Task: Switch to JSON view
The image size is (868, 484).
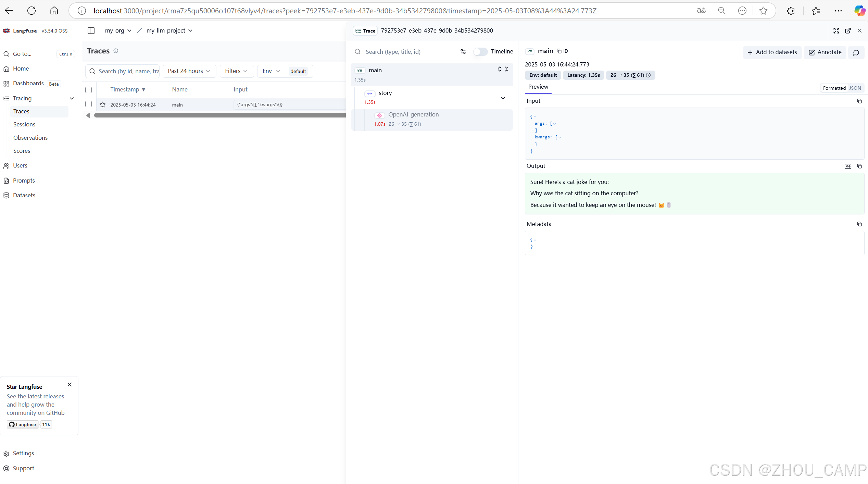Action: point(855,88)
